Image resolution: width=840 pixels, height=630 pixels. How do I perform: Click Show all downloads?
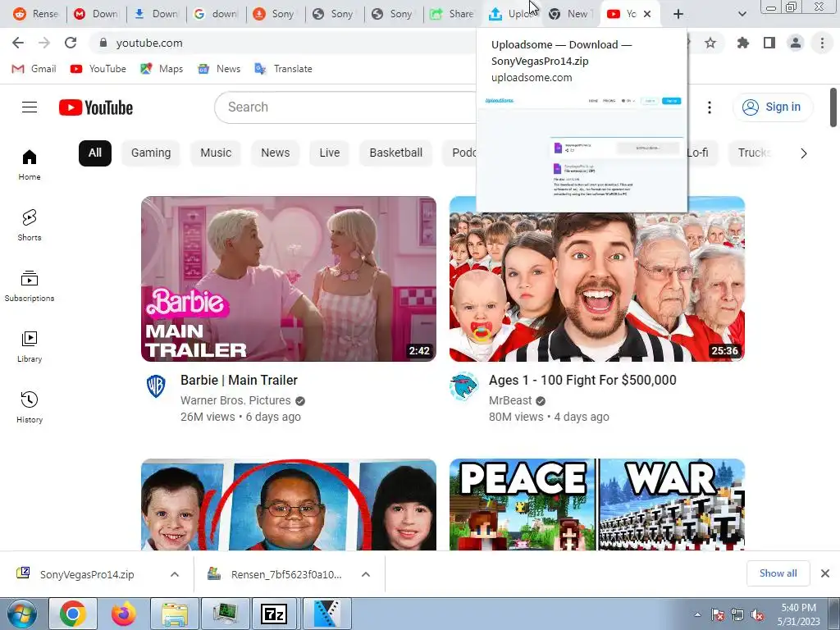(778, 573)
